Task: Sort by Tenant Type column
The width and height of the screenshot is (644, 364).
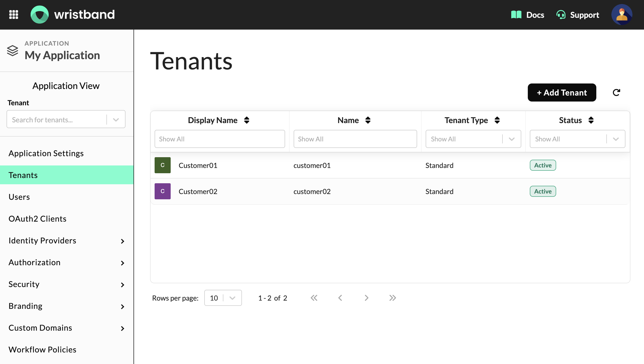Action: [497, 120]
